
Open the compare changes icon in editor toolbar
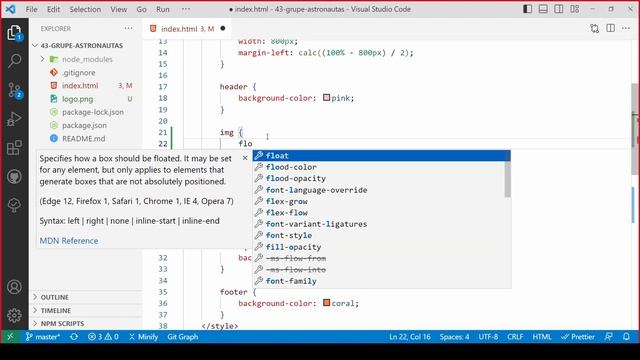[594, 29]
